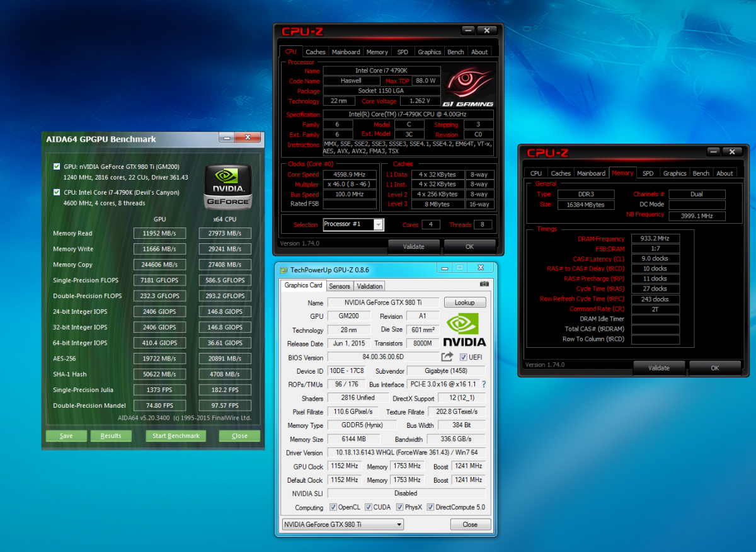Toggle the GPU GeForce GTX 980 Ti checkbox
The width and height of the screenshot is (756, 552).
[x=57, y=168]
